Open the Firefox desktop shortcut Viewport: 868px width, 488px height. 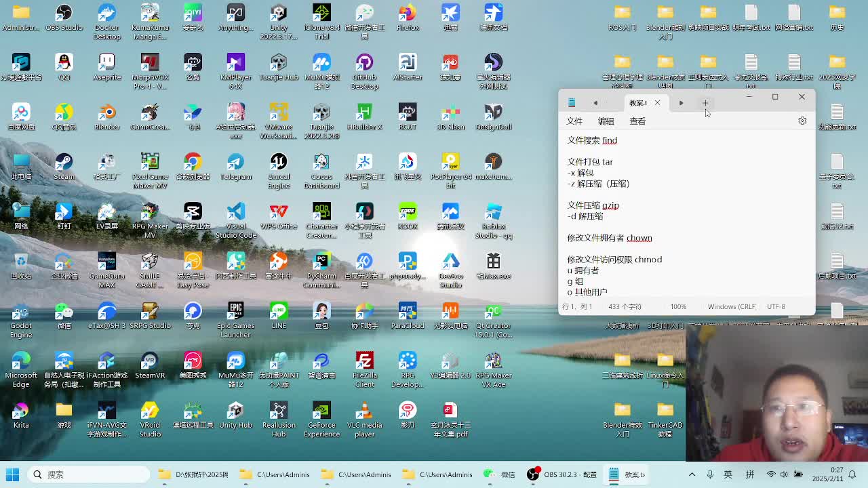click(408, 18)
